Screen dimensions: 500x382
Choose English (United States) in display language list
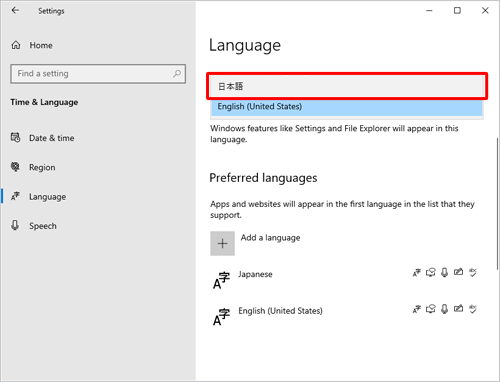pos(347,107)
